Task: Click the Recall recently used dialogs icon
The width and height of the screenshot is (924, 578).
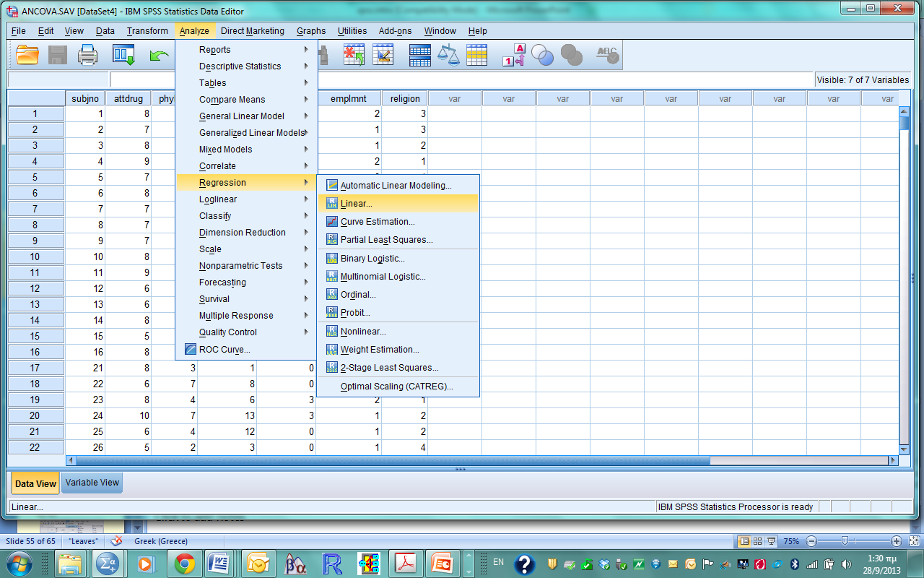Action: pos(124,55)
